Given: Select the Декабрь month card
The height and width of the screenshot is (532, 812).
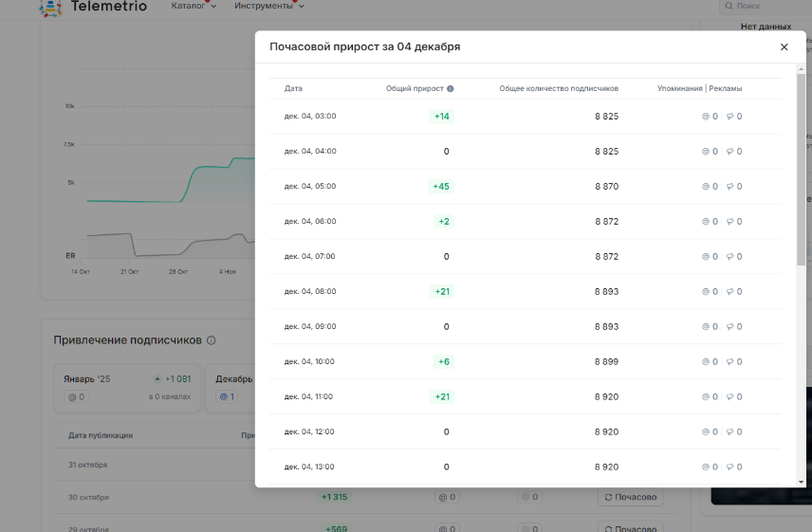Looking at the screenshot, I should tap(231, 388).
